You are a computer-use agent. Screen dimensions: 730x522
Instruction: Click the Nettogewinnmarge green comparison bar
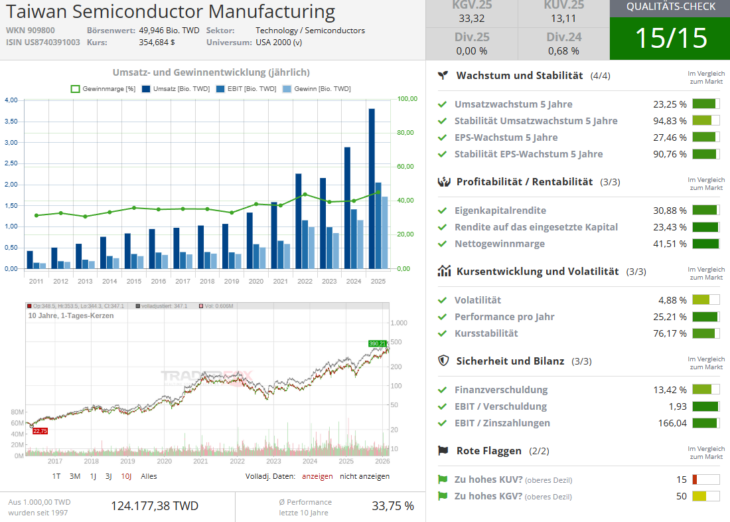tap(705, 243)
